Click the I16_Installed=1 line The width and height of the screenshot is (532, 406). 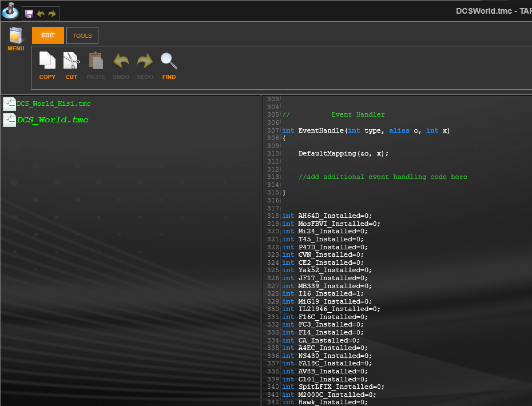[x=323, y=294]
